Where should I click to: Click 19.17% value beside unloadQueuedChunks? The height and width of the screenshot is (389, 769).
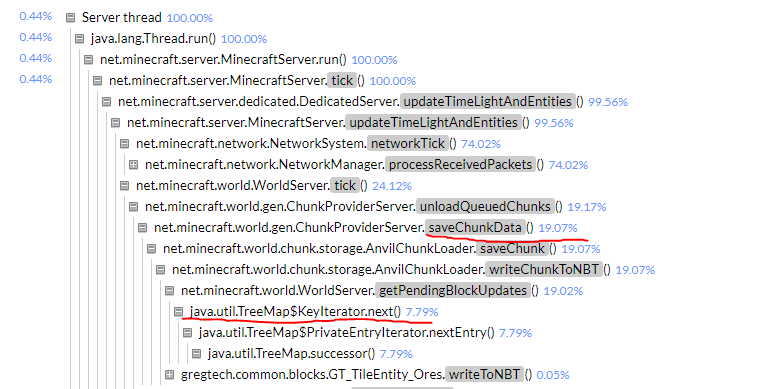coord(587,207)
